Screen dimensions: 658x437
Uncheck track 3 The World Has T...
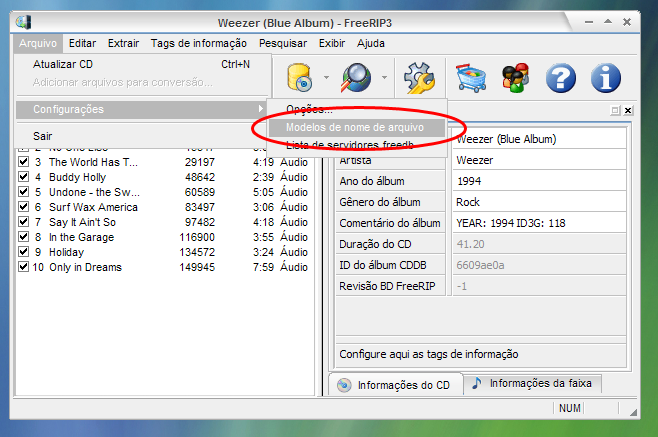point(24,162)
